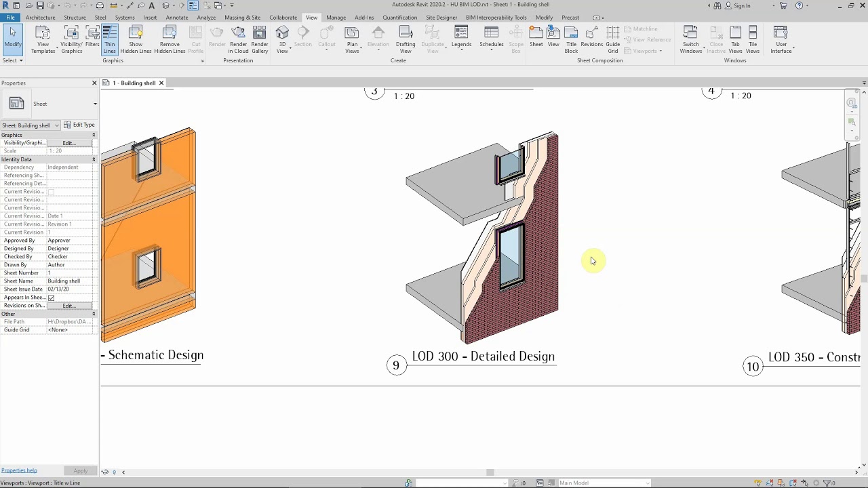This screenshot has height=488, width=868.
Task: Click the Save icon in quick access toolbar
Action: tap(40, 5)
